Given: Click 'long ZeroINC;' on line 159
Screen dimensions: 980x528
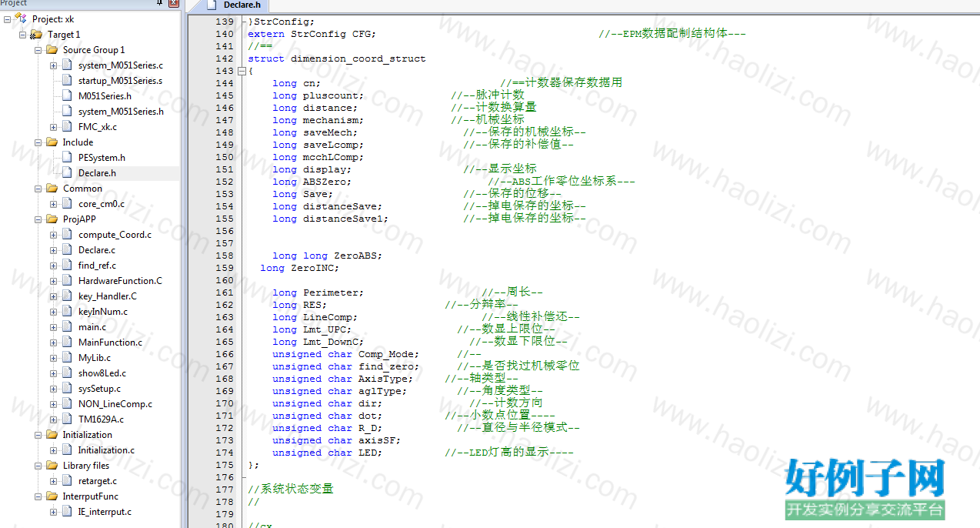Looking at the screenshot, I should 300,268.
